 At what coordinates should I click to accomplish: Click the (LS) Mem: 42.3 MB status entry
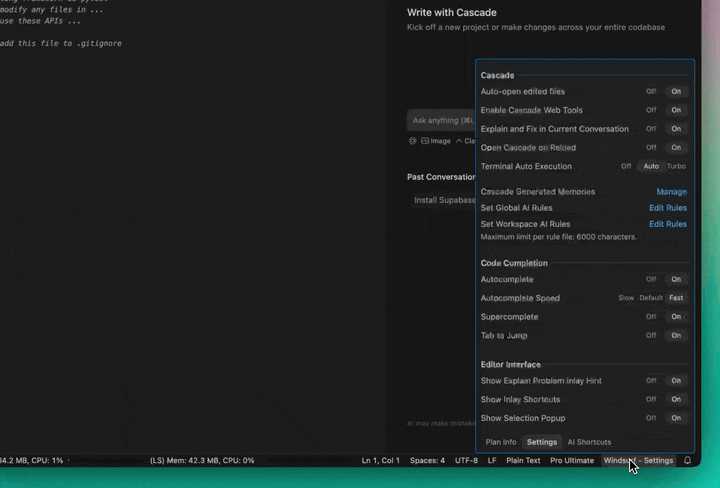click(x=202, y=460)
